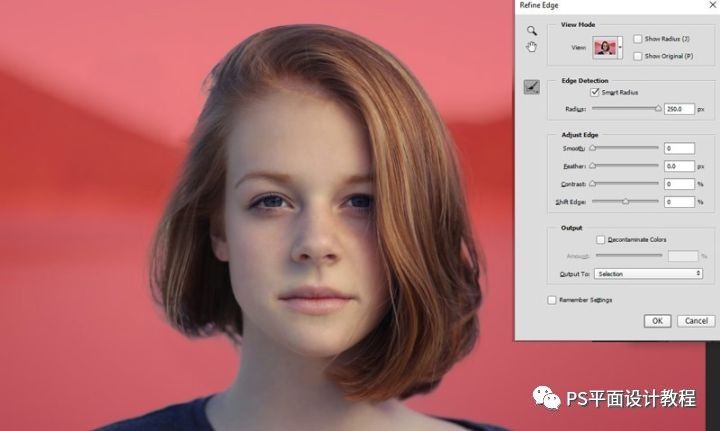Image resolution: width=720 pixels, height=431 pixels.
Task: Enable Decontaminate Colors checkbox
Action: (601, 240)
